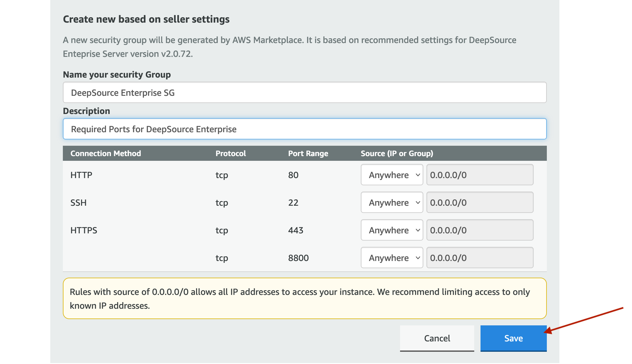Click the Cancel button
632x364 pixels.
pos(437,338)
